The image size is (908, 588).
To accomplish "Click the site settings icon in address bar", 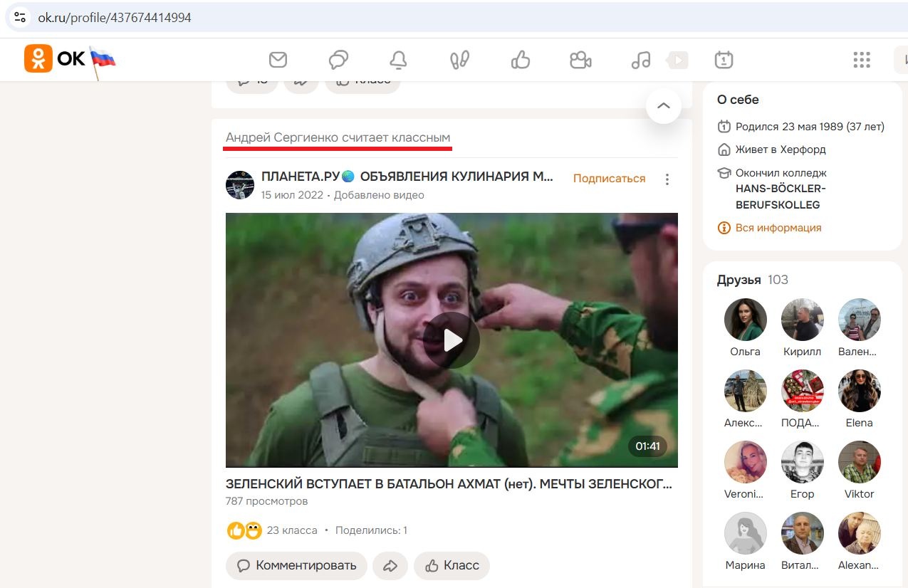I will pyautogui.click(x=20, y=18).
